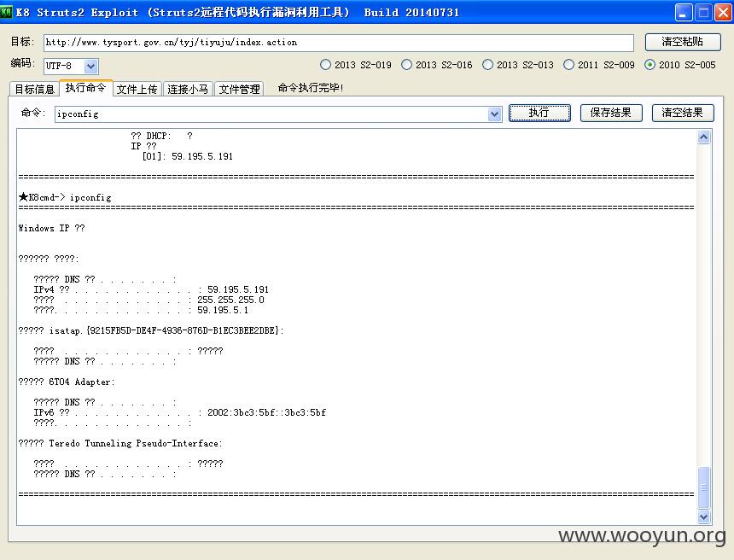The width and height of the screenshot is (734, 560).
Task: Minimize the K8 Struts2 Exploit window
Action: point(684,13)
